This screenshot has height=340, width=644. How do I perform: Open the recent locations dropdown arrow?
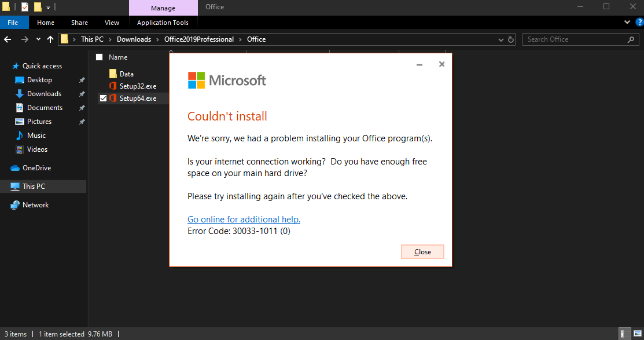pyautogui.click(x=38, y=39)
